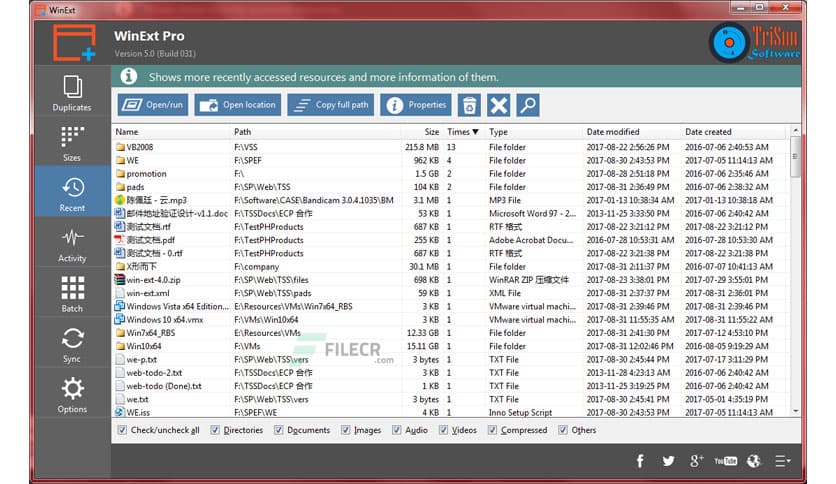Toggle the Documents filter checkbox
The image size is (836, 484).
point(278,430)
